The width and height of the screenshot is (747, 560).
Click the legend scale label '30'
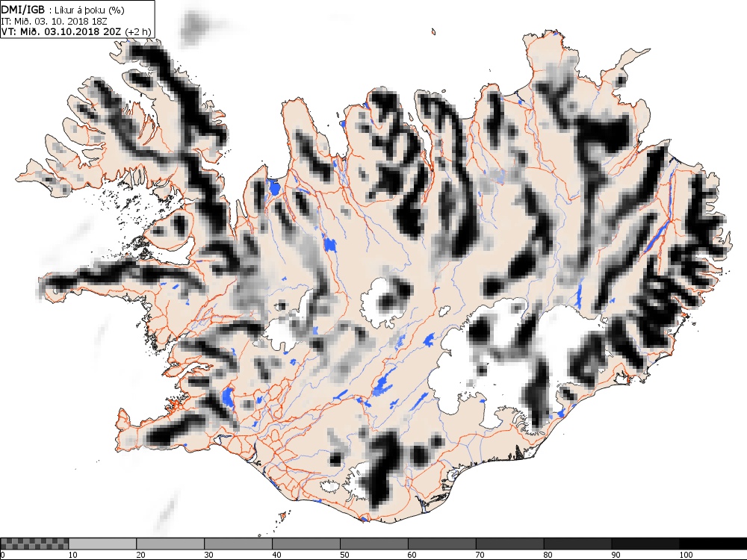(x=208, y=555)
